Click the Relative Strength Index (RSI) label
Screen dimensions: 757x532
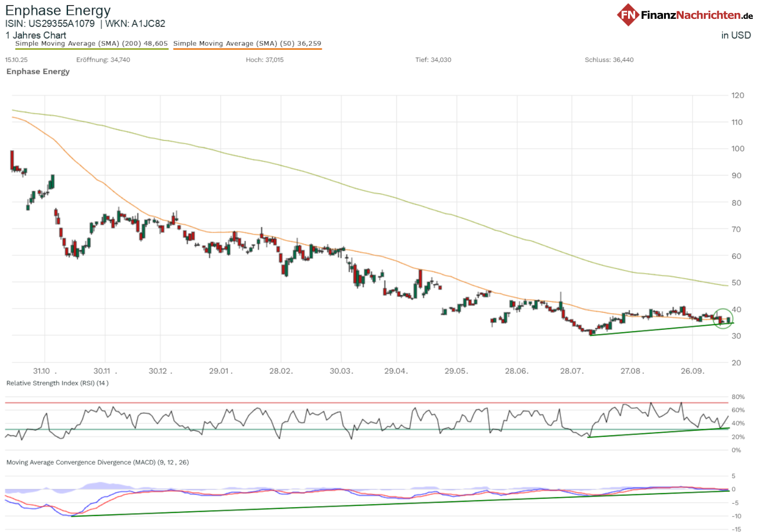tap(57, 383)
